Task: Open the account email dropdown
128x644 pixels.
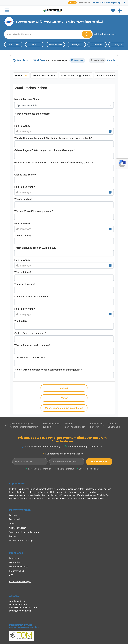Action: click(108, 3)
